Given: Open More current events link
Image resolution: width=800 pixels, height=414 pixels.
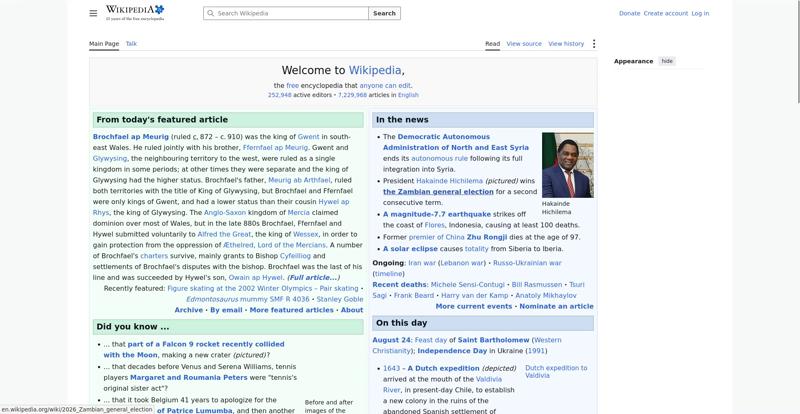Looking at the screenshot, I should coord(473,306).
